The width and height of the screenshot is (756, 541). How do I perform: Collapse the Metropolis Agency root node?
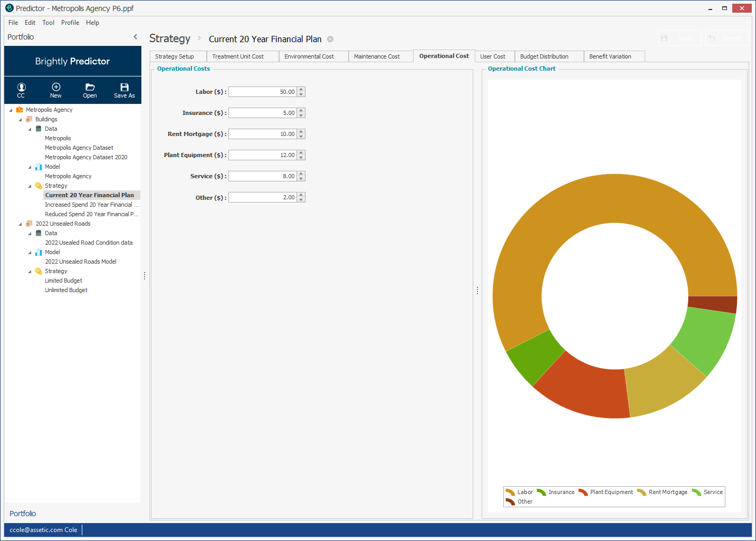tap(11, 110)
